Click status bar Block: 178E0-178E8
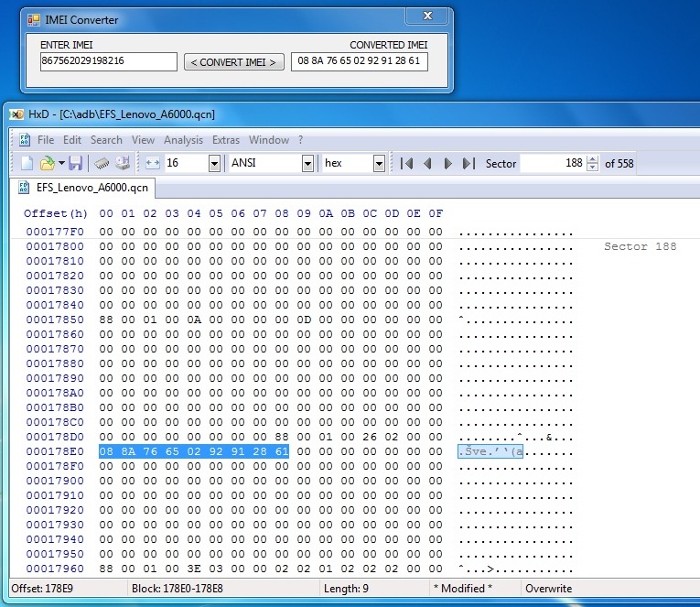 [x=178, y=589]
